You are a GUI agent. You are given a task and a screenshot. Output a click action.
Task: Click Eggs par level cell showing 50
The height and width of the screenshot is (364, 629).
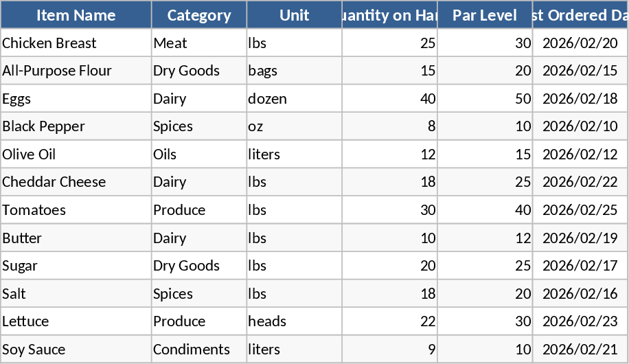point(485,99)
